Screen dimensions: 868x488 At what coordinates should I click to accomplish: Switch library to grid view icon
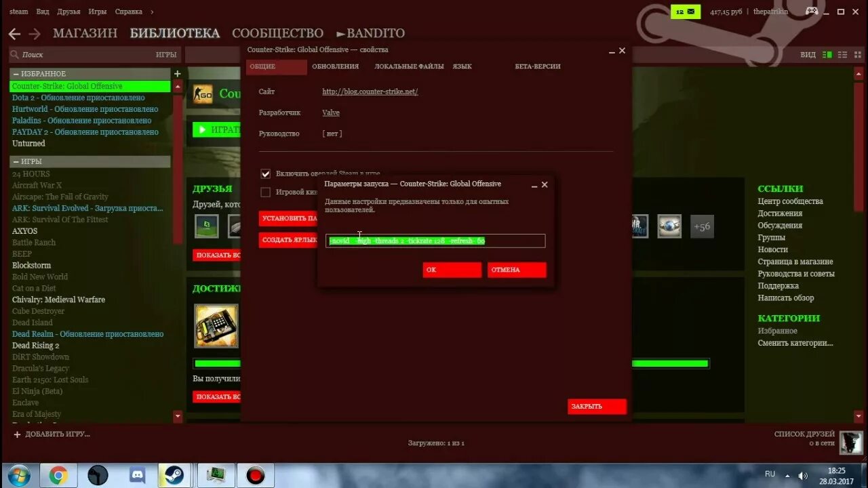point(859,54)
